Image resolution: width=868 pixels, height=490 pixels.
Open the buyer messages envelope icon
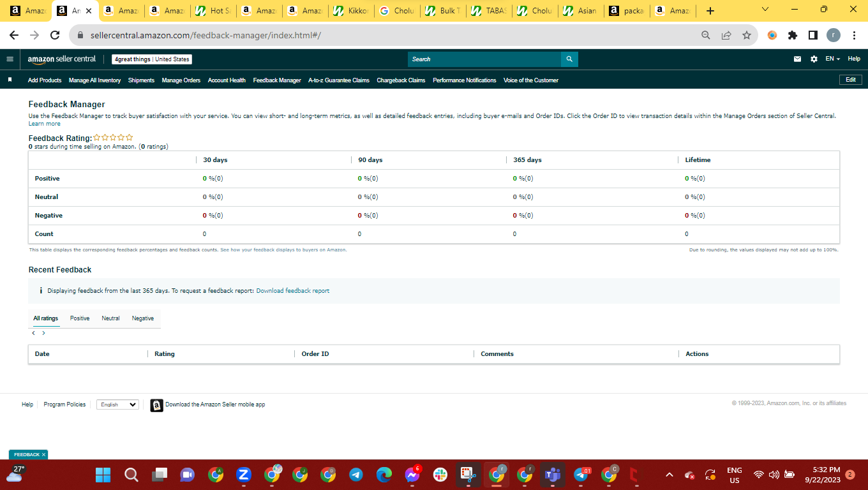797,59
